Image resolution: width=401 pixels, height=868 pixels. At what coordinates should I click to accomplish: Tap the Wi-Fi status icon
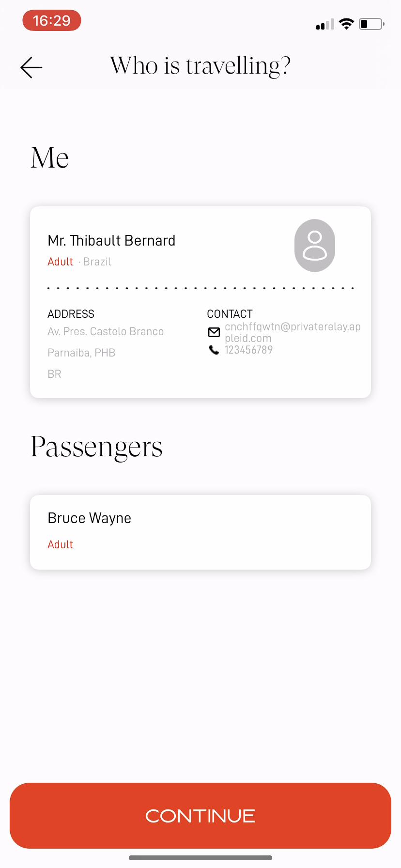pyautogui.click(x=346, y=24)
